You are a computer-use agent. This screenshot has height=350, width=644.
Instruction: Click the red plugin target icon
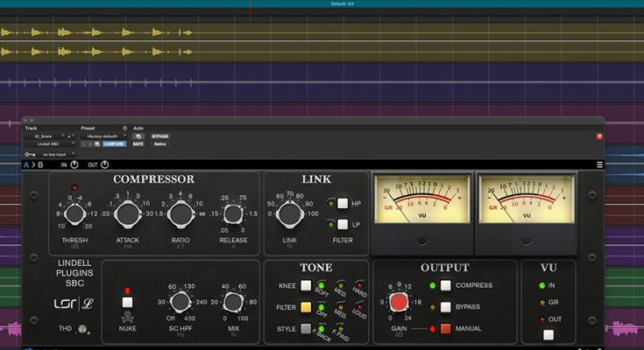point(599,136)
